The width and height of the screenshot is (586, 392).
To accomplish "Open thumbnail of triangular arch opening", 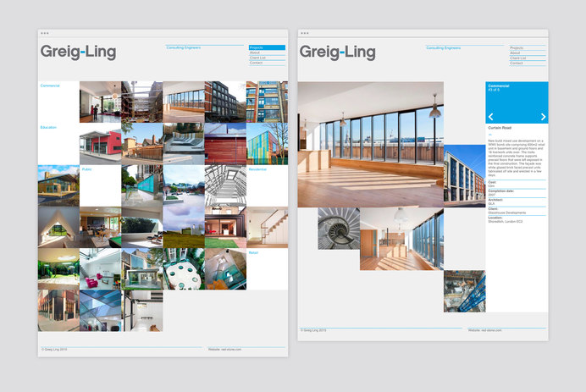I will [x=58, y=227].
